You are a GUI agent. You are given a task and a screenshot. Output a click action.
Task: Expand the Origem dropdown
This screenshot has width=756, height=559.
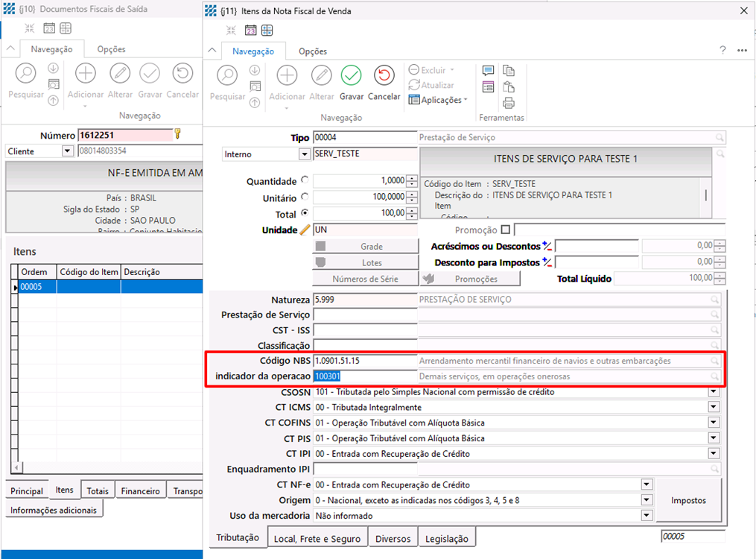[x=646, y=500]
